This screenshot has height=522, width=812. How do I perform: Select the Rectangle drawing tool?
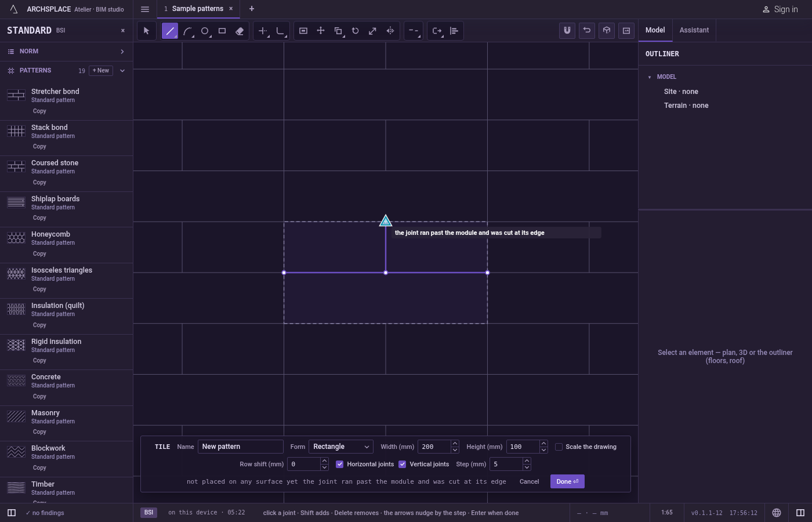point(222,31)
